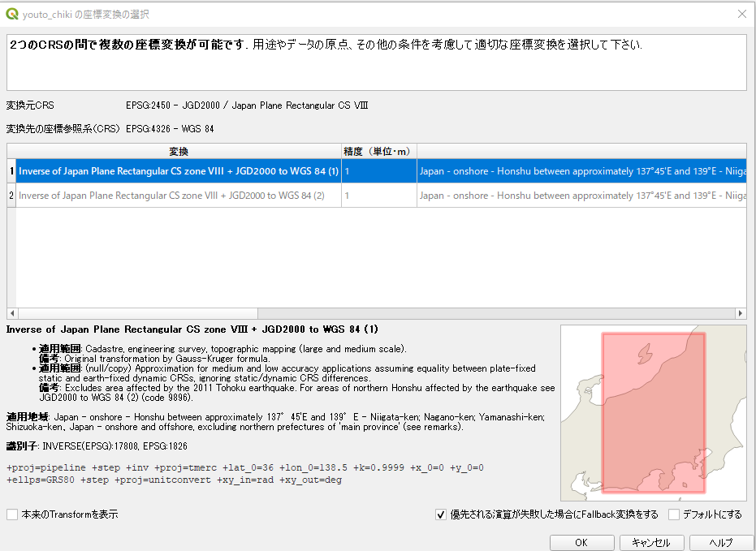
Task: Click the キャンセル button
Action: [651, 542]
